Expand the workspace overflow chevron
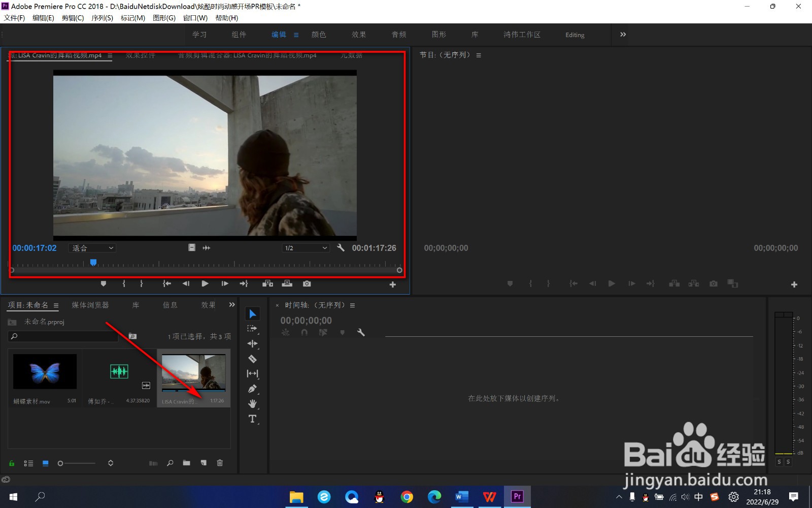 623,35
